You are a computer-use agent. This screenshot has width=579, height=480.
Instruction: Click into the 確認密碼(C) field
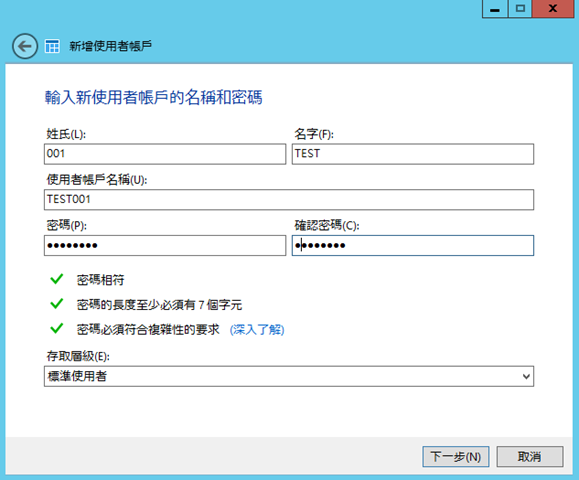[413, 246]
